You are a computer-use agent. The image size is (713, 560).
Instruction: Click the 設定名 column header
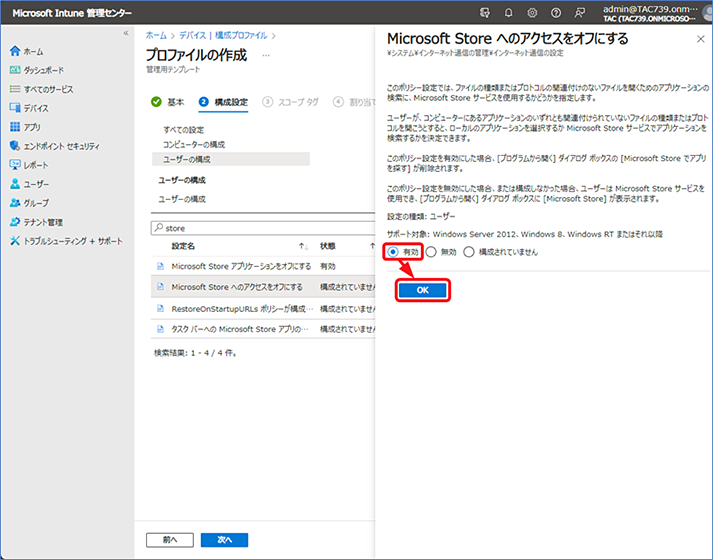click(x=183, y=246)
